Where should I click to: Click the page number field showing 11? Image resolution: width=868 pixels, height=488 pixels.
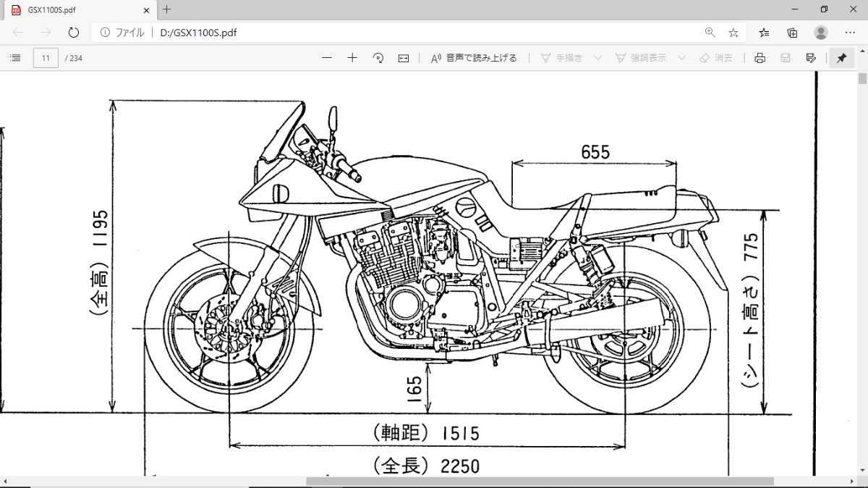(46, 58)
